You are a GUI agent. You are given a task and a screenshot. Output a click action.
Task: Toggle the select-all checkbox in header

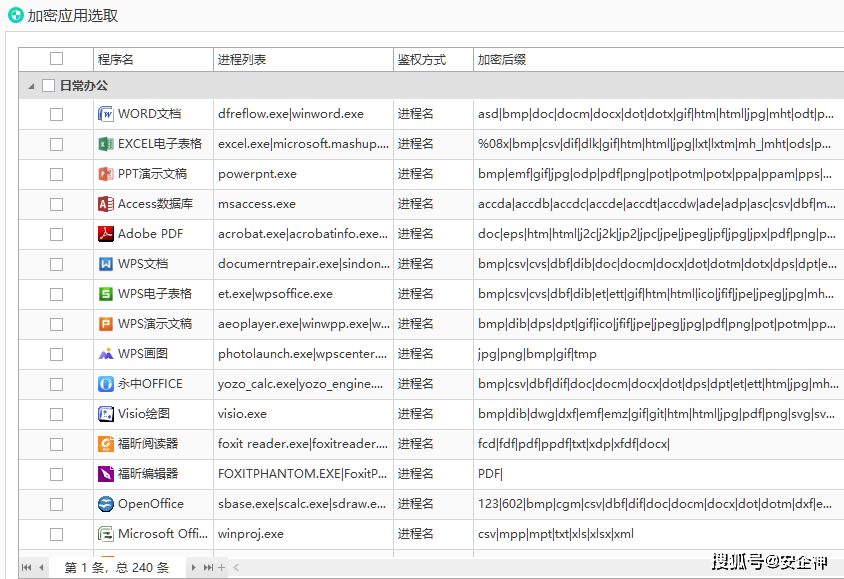coord(56,59)
